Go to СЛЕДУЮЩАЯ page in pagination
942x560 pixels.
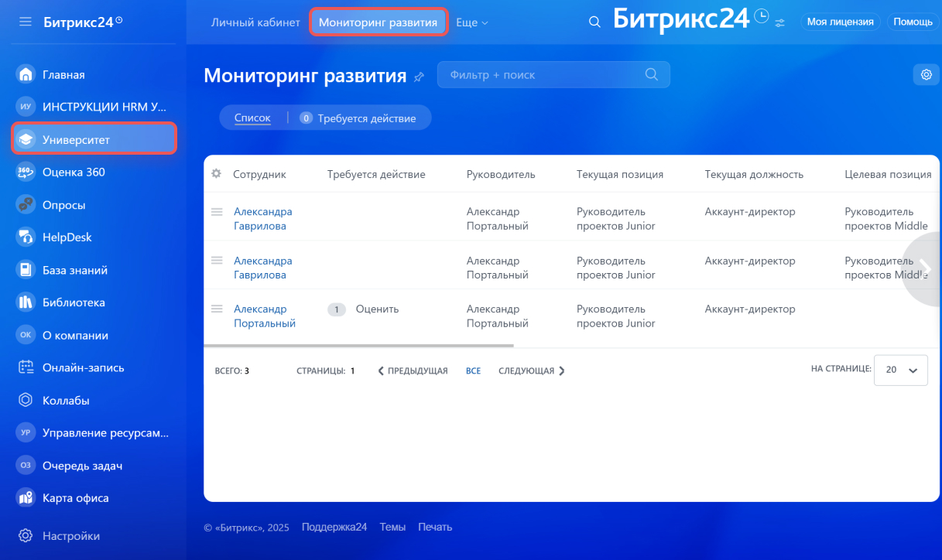coord(531,371)
